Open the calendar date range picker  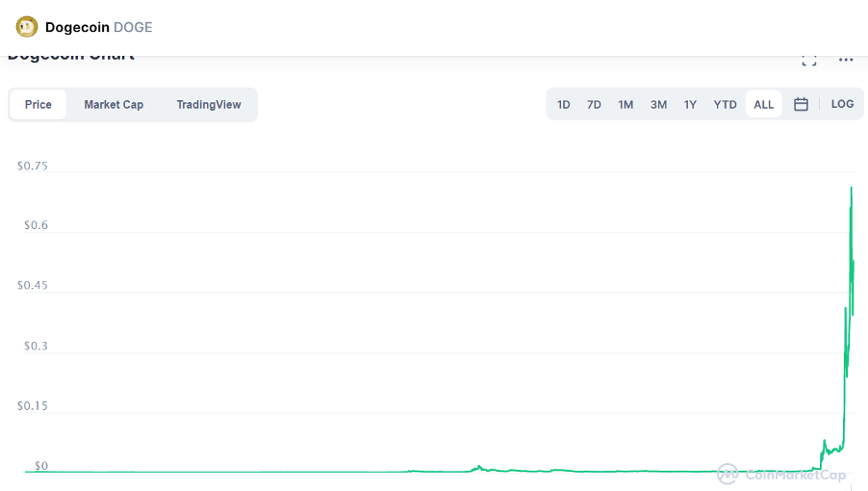point(801,104)
